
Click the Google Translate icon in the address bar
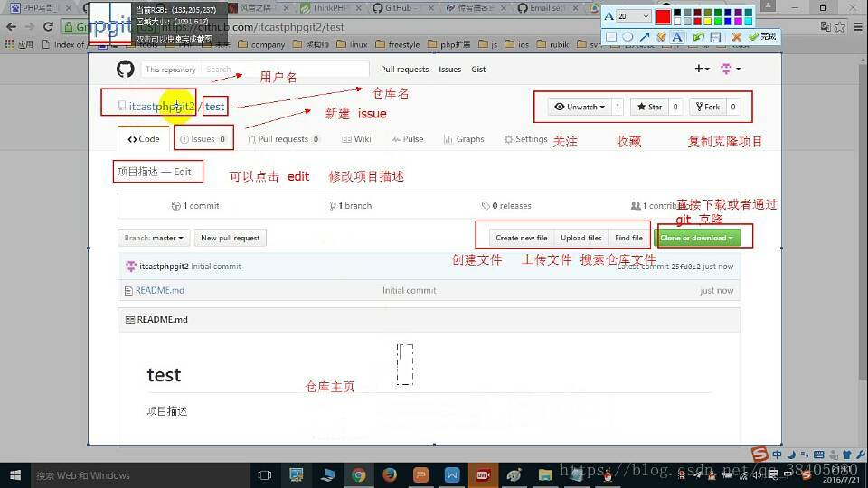[x=826, y=26]
